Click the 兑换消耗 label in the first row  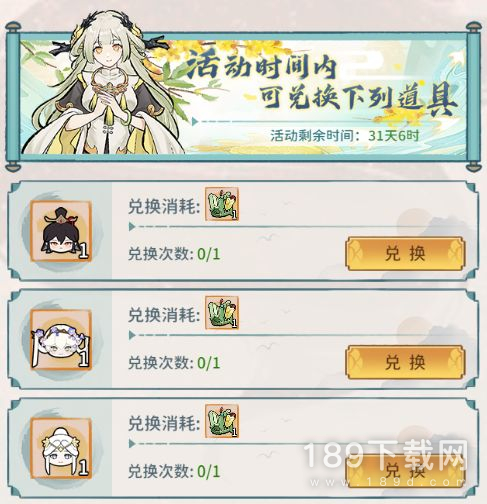pos(164,207)
